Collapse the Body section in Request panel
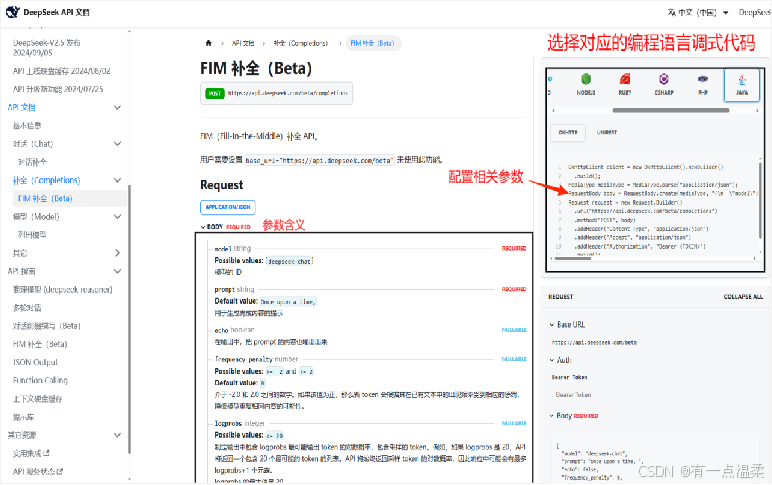The width and height of the screenshot is (772, 485). (574, 416)
